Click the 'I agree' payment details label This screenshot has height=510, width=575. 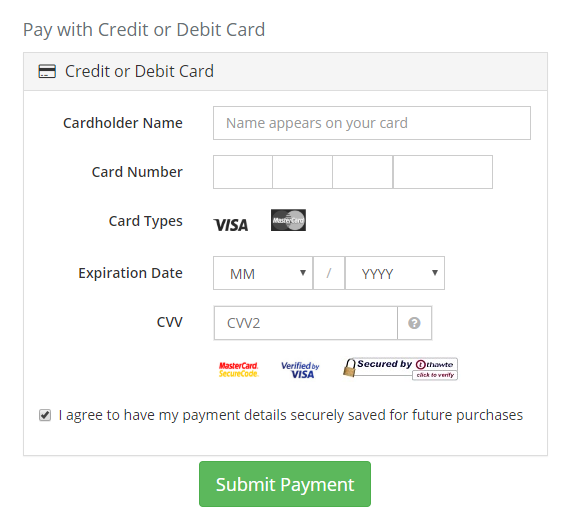tap(290, 415)
